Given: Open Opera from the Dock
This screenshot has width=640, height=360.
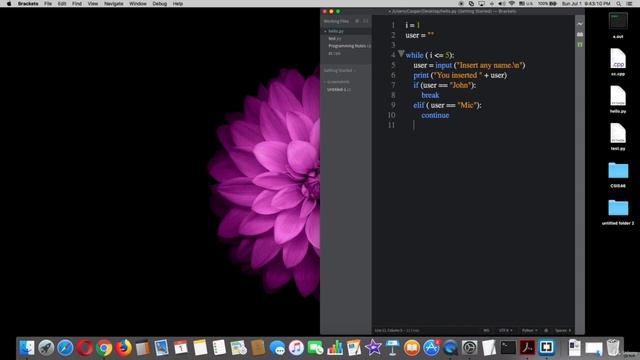Looking at the screenshot, I should (x=85, y=348).
